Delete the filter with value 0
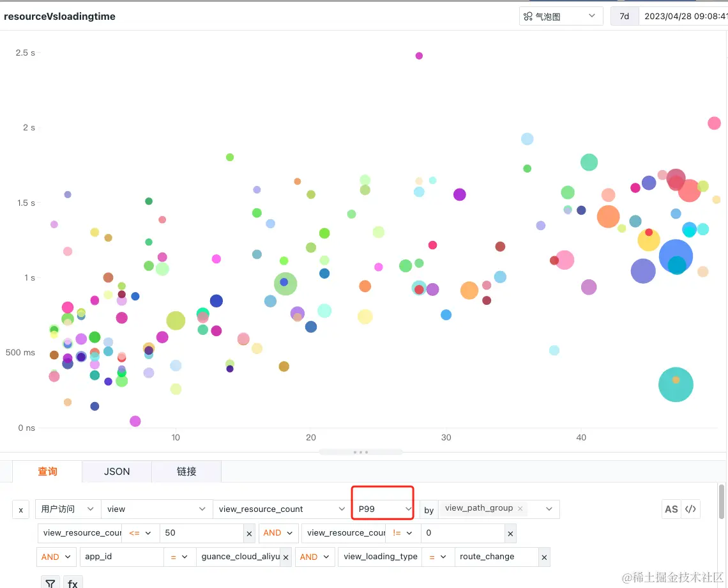Viewport: 728px width, 588px height. click(x=510, y=534)
